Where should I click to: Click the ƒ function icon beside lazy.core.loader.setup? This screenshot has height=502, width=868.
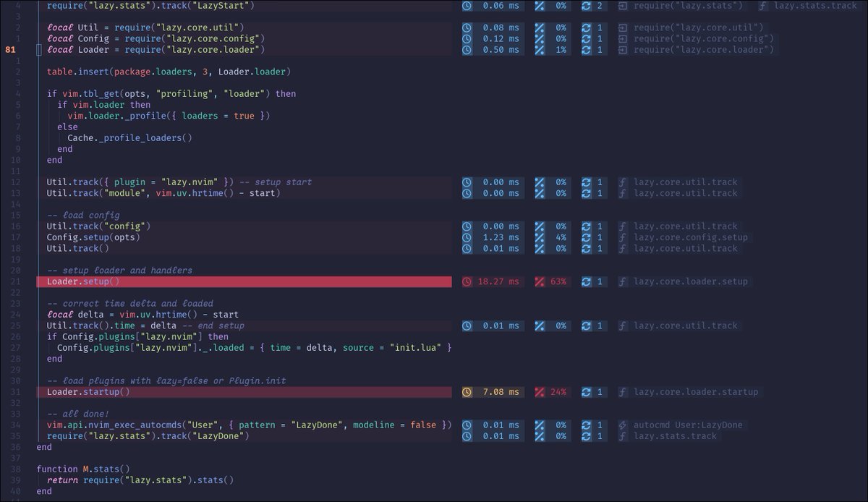click(623, 281)
